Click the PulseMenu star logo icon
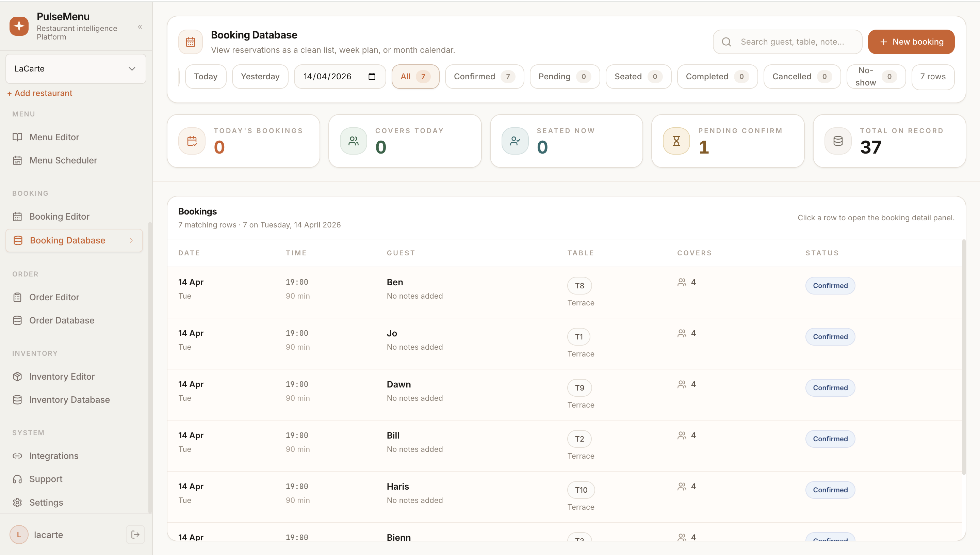Image resolution: width=980 pixels, height=555 pixels. click(19, 26)
